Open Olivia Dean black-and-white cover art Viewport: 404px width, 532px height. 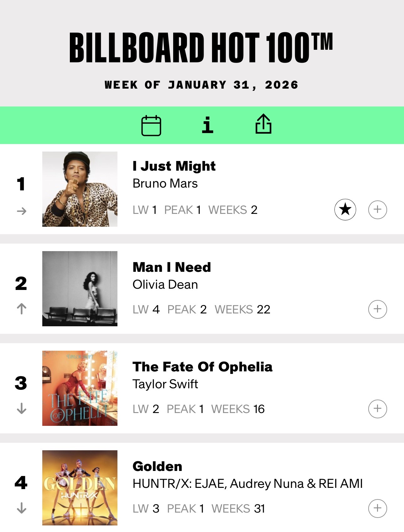[80, 289]
